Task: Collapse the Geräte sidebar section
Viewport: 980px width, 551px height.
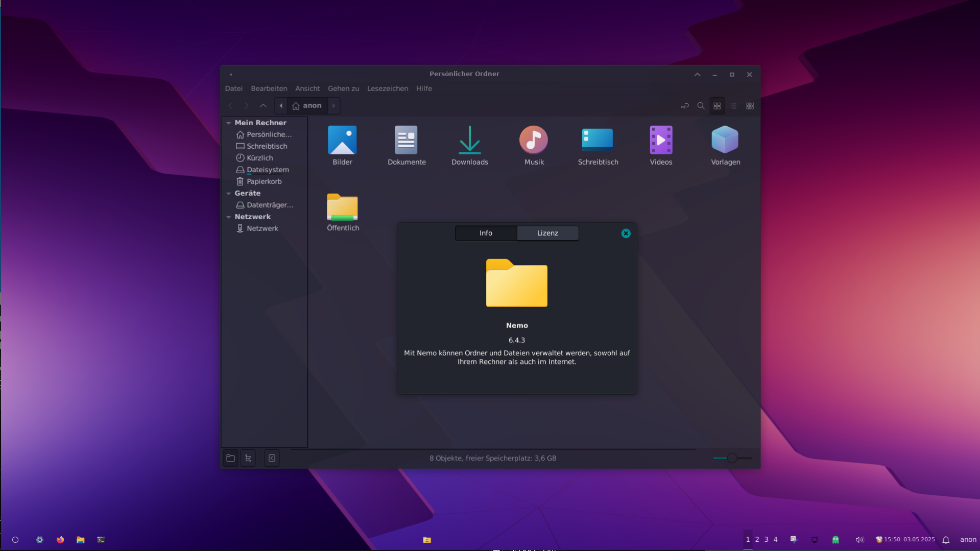Action: pos(229,194)
